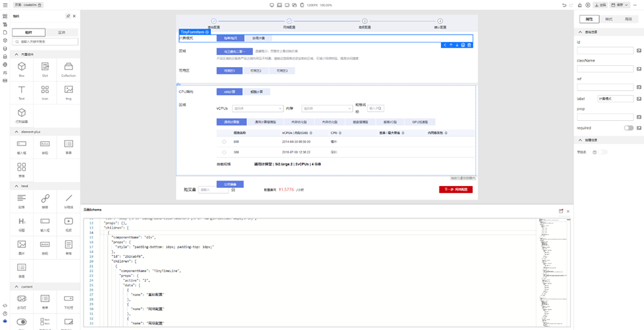Pick the Collection component
644x330 pixels.
68,69
